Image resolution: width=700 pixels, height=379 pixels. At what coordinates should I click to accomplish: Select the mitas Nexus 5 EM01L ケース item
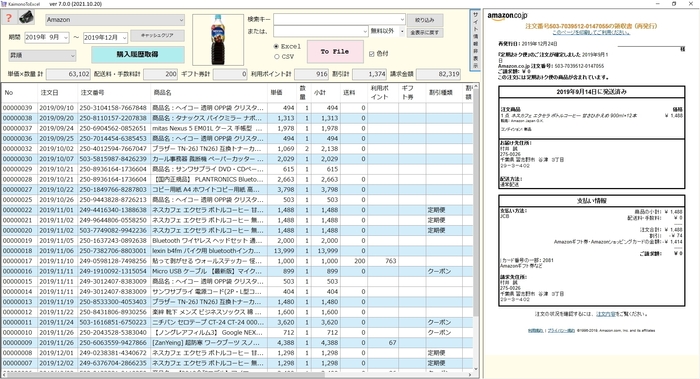tap(208, 129)
